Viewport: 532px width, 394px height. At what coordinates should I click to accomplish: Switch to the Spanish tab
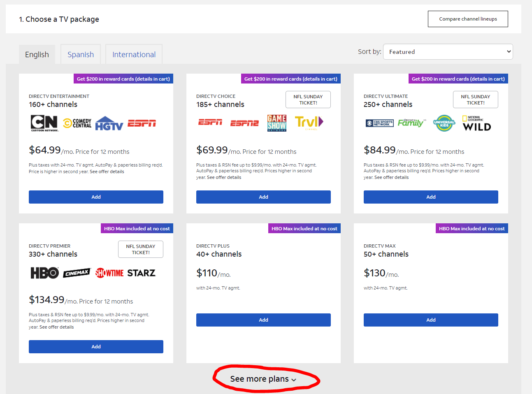click(81, 54)
